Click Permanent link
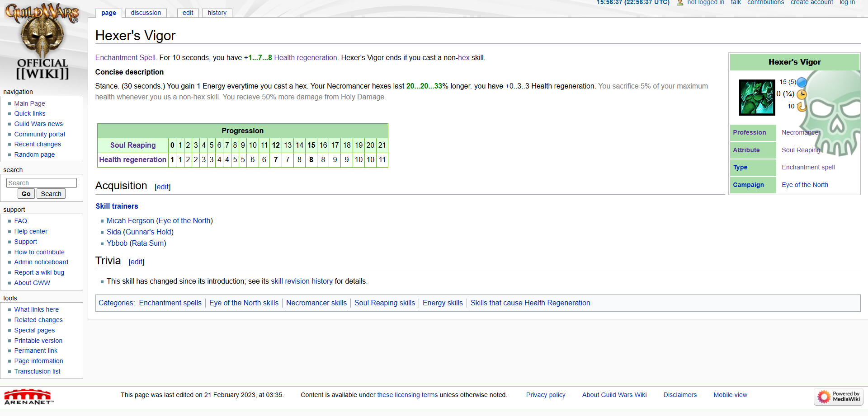 pos(36,351)
